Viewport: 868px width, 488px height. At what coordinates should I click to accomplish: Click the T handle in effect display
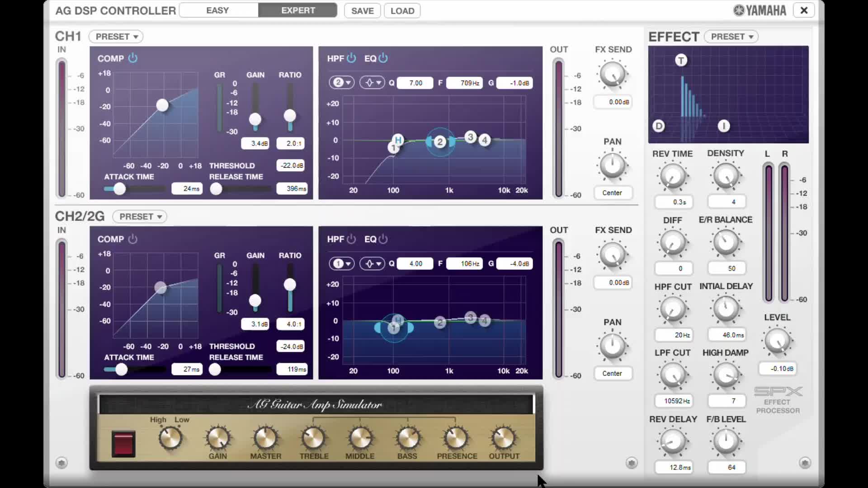coord(681,60)
